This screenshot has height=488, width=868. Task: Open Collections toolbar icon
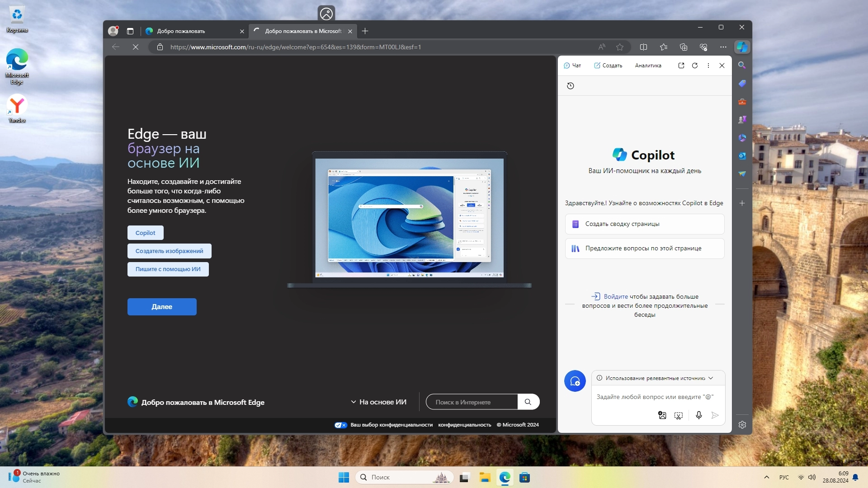point(683,47)
